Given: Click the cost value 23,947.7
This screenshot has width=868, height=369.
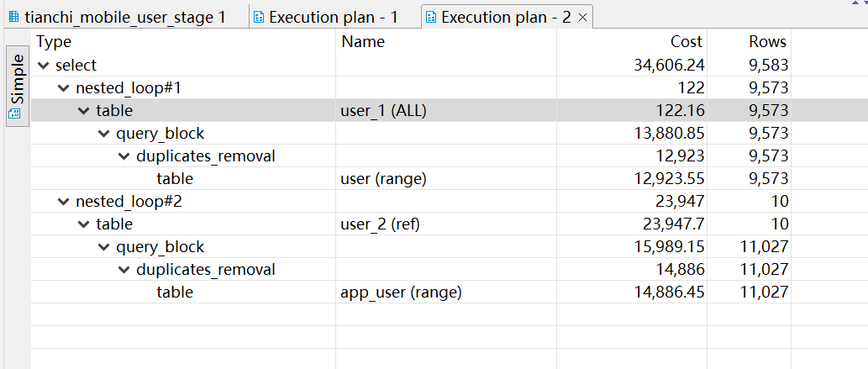Looking at the screenshot, I should click(674, 224).
